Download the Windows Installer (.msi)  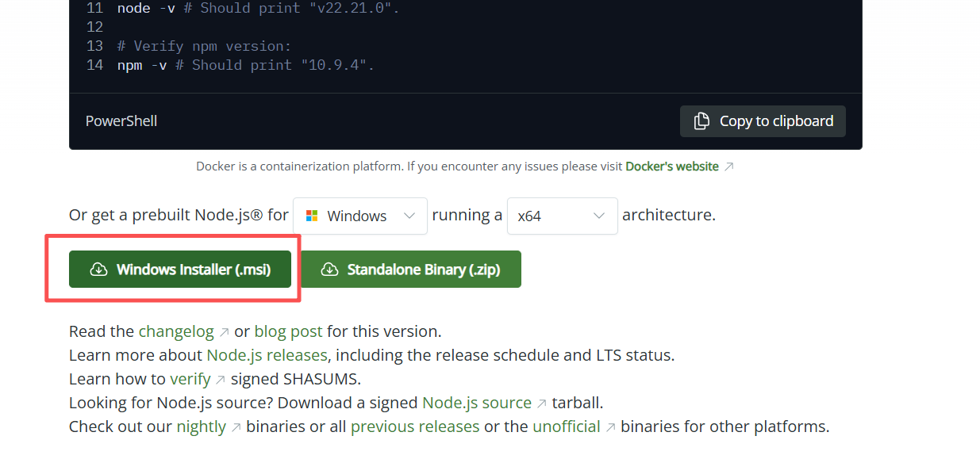click(x=180, y=270)
